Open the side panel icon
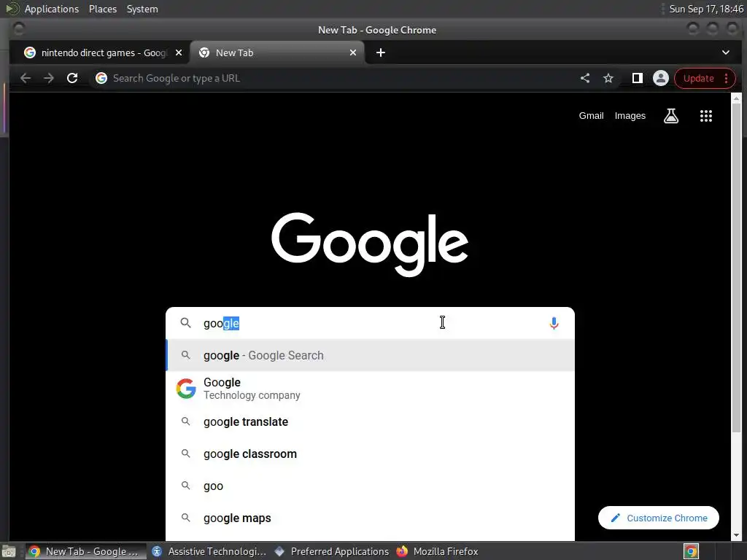747x560 pixels. (x=638, y=78)
